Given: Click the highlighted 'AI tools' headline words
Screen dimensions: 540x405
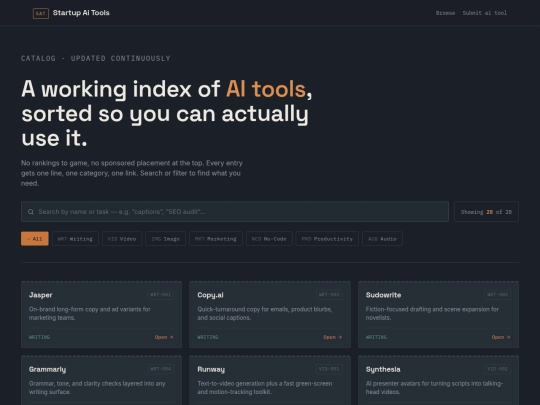Looking at the screenshot, I should [x=266, y=89].
